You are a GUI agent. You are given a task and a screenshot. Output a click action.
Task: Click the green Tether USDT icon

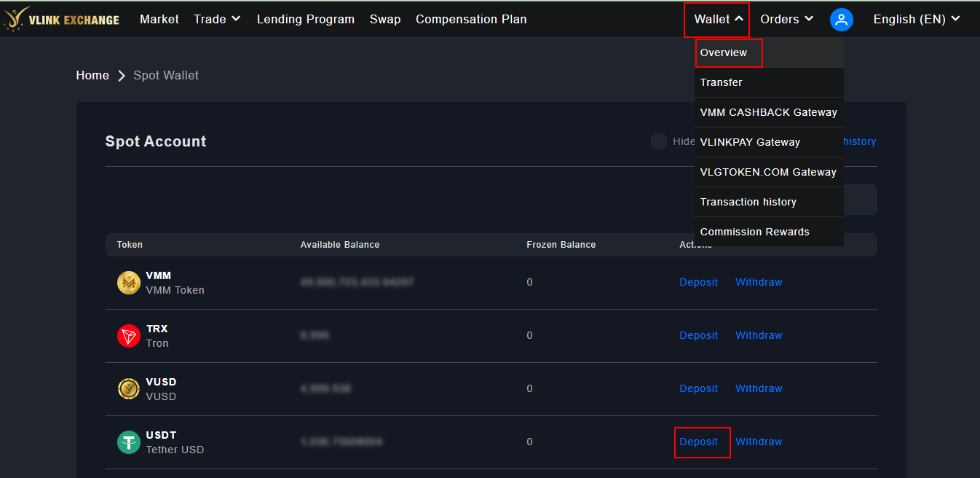click(129, 442)
